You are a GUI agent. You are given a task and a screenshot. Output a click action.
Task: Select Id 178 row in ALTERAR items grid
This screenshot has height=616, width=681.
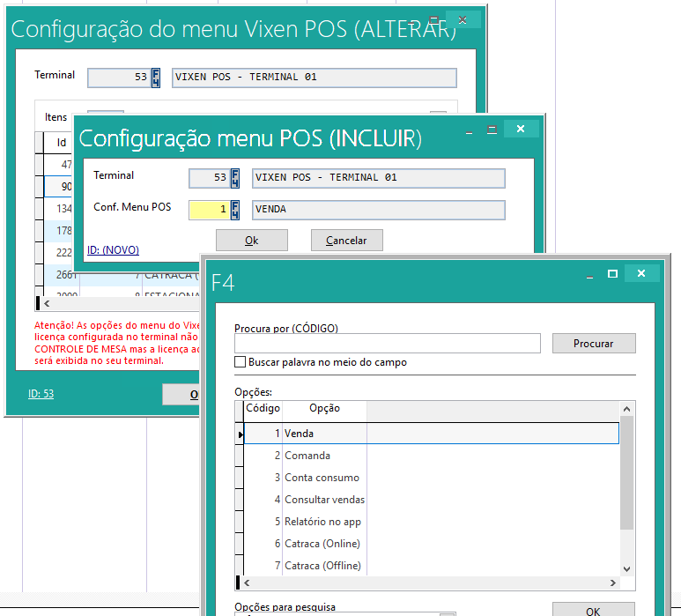pyautogui.click(x=58, y=231)
